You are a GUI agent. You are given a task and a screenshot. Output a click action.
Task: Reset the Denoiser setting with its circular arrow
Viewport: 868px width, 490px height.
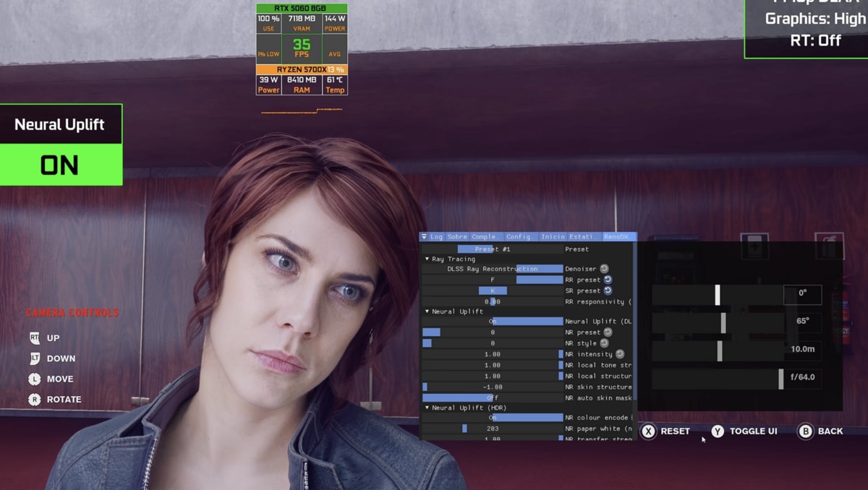pyautogui.click(x=604, y=269)
